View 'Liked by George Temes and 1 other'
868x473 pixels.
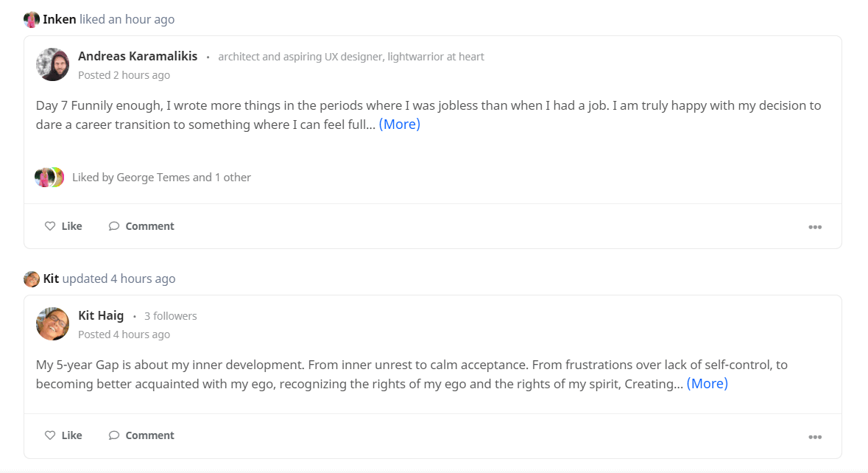coord(162,178)
